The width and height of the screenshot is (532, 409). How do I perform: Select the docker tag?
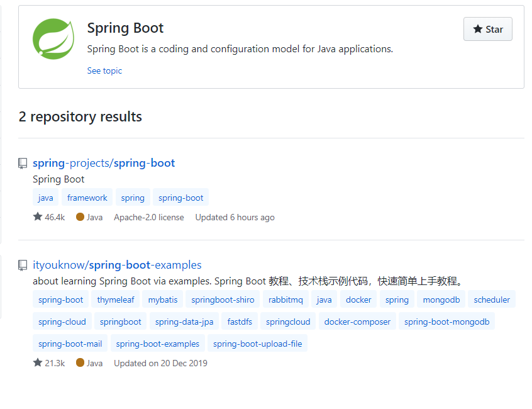[x=358, y=300]
